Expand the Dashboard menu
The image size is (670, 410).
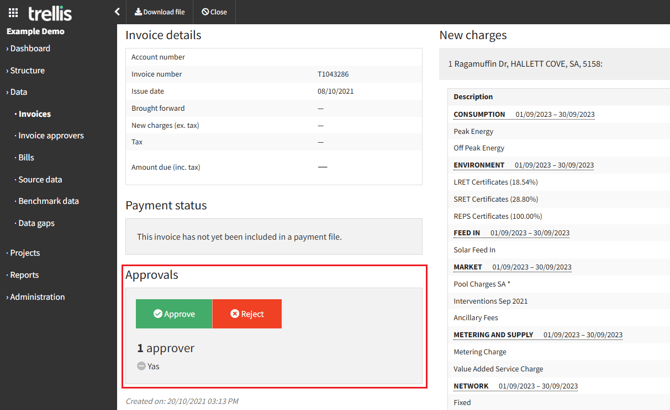pyautogui.click(x=29, y=48)
